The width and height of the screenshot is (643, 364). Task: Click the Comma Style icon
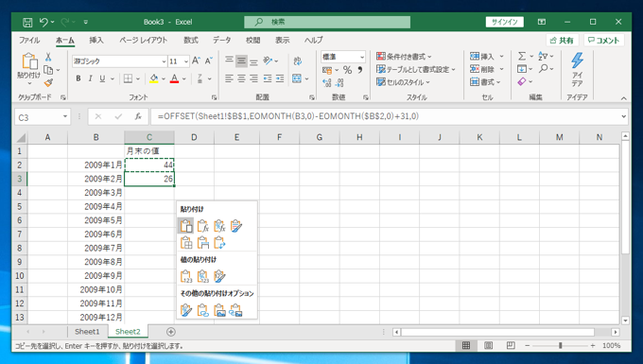[360, 70]
